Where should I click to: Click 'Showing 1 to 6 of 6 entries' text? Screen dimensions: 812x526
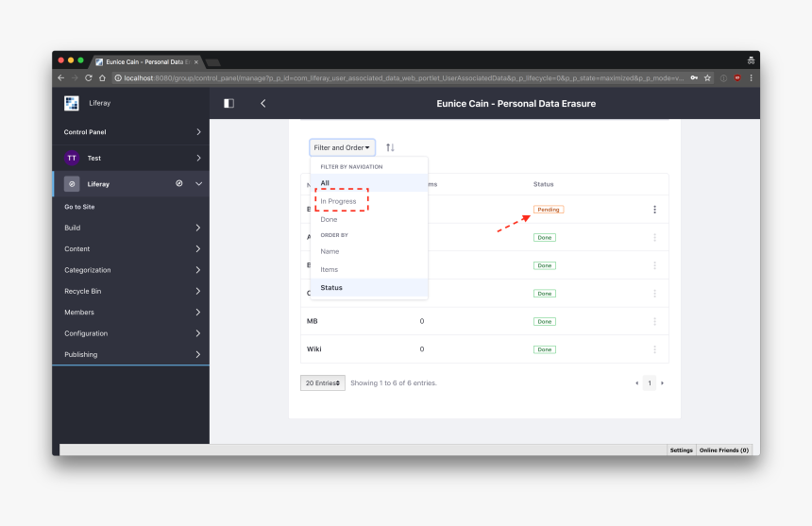click(394, 383)
